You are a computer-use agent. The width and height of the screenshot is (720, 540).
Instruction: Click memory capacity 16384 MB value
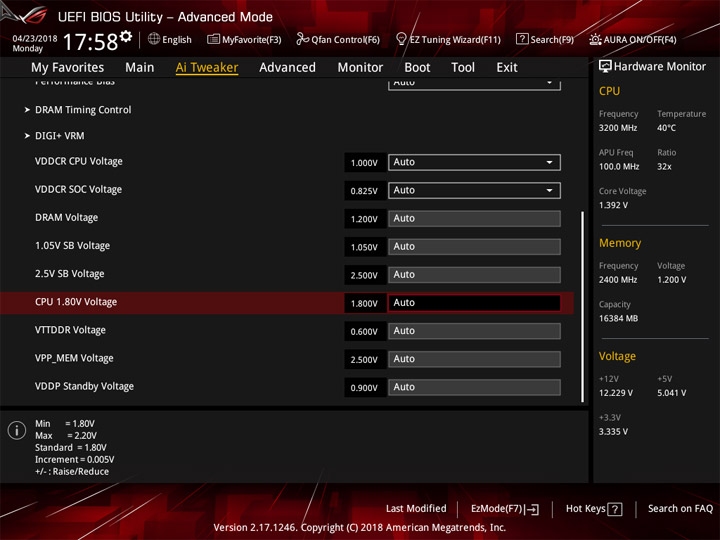tap(618, 318)
